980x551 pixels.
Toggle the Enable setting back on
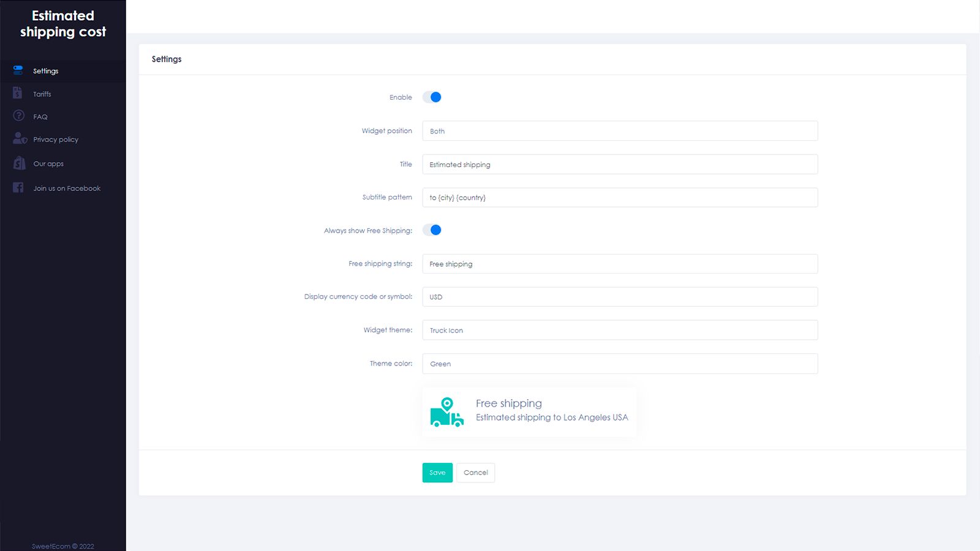(x=432, y=97)
